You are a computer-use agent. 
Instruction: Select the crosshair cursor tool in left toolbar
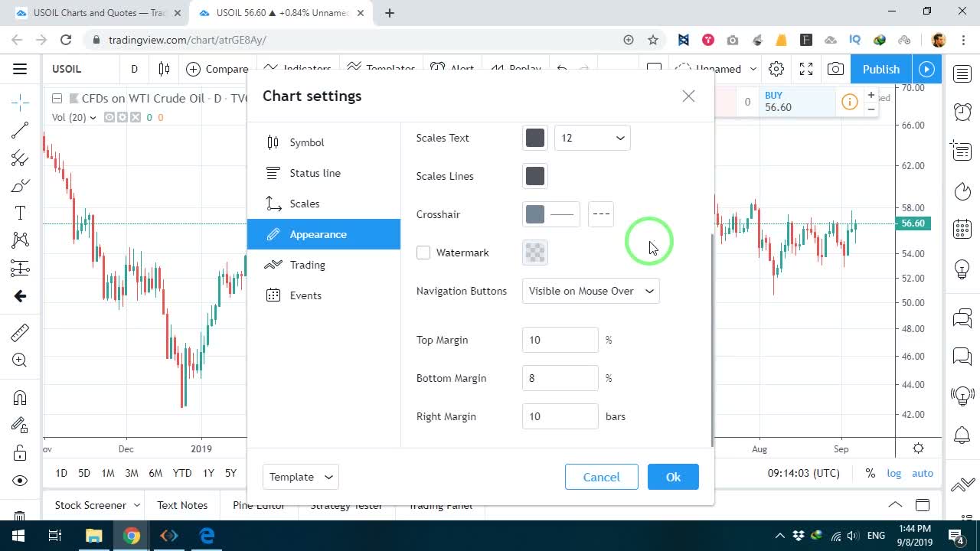20,102
